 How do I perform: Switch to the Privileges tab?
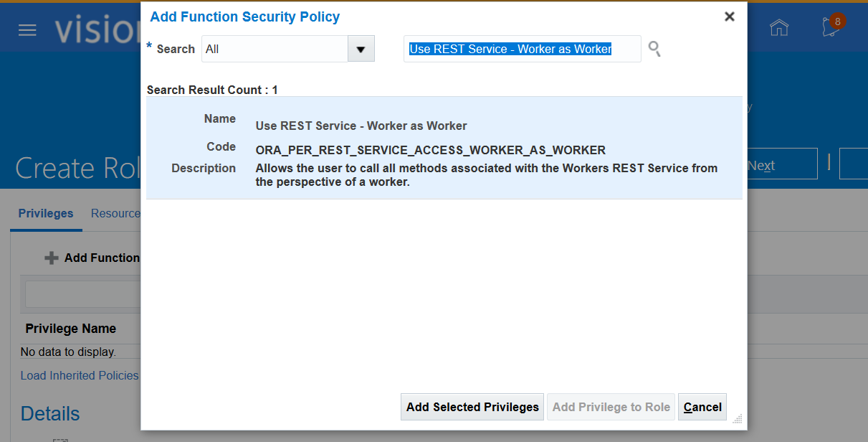tap(46, 213)
